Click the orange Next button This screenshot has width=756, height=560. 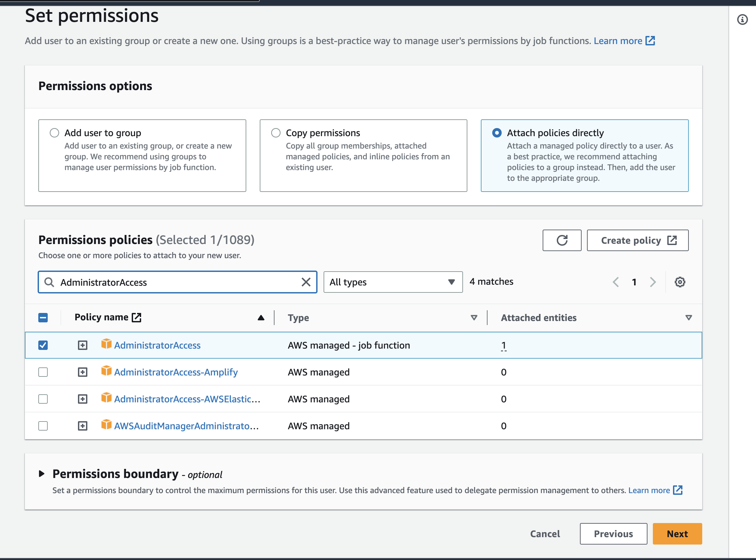click(x=677, y=534)
